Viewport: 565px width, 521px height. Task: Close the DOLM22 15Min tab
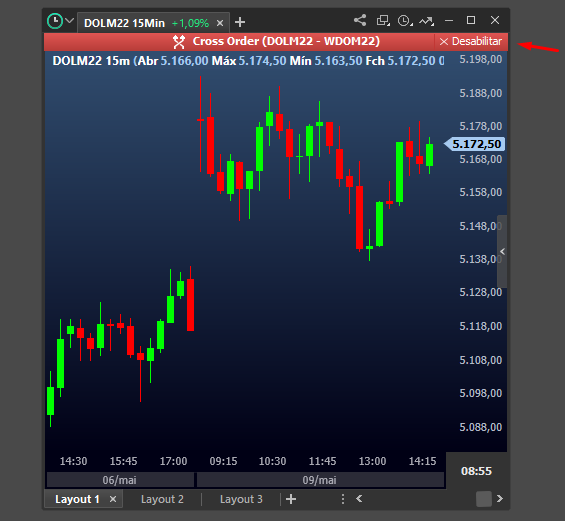220,23
